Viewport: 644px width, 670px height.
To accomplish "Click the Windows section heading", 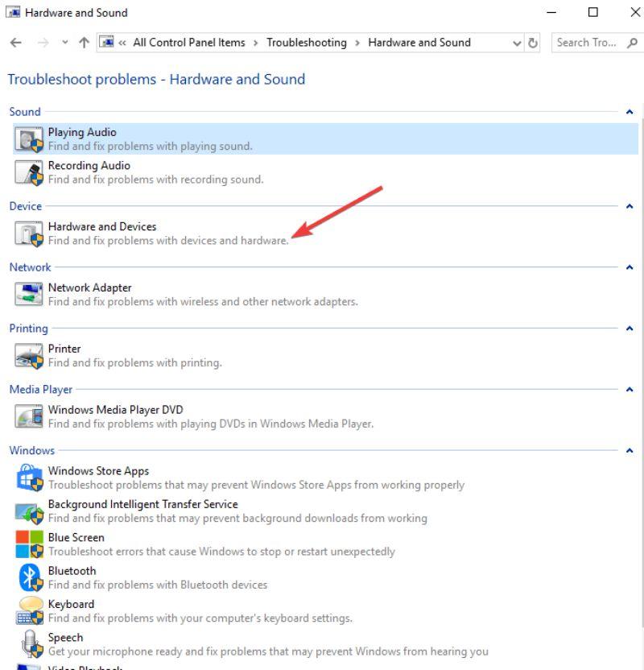I will [31, 451].
